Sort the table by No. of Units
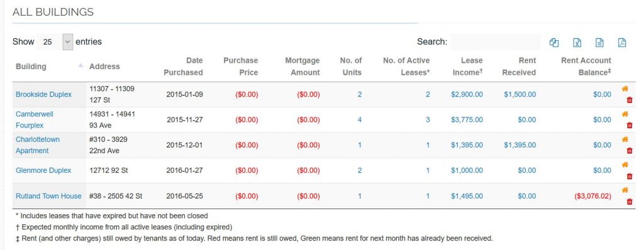 click(x=351, y=67)
